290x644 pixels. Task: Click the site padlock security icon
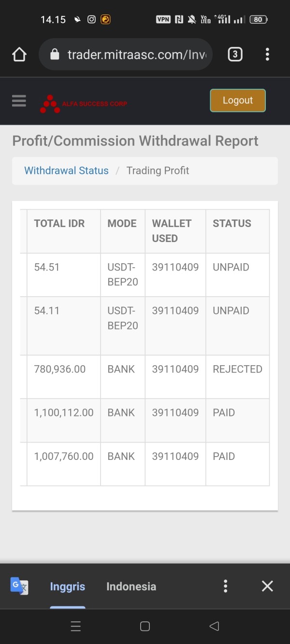coord(55,55)
